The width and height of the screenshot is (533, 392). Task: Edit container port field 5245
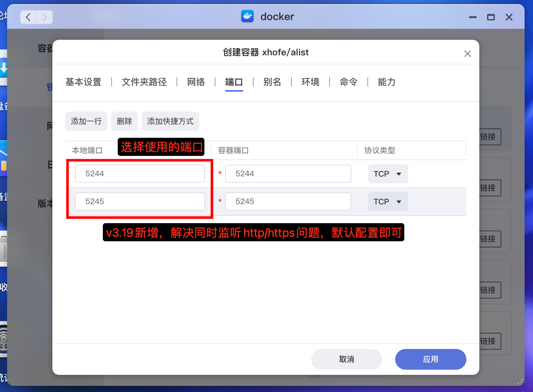[x=288, y=201]
